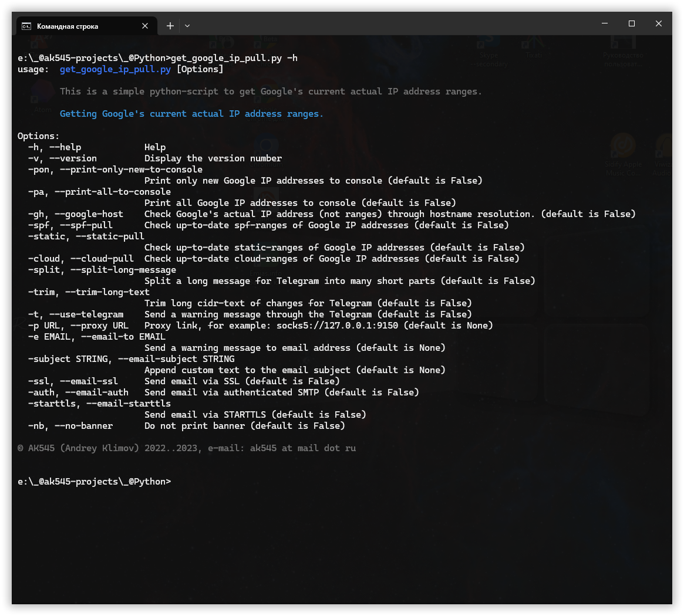The height and width of the screenshot is (616, 684).
Task: Click the '-h, --help' option
Action: pyautogui.click(x=55, y=147)
